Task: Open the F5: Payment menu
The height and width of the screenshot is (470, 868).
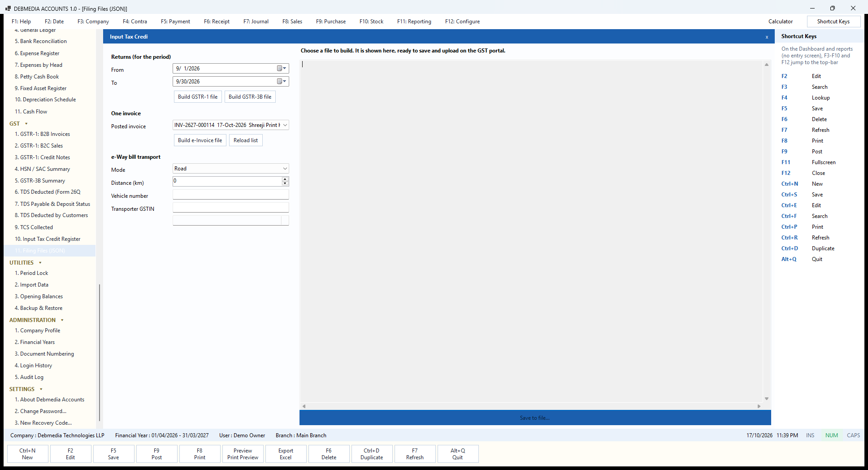Action: [175, 22]
